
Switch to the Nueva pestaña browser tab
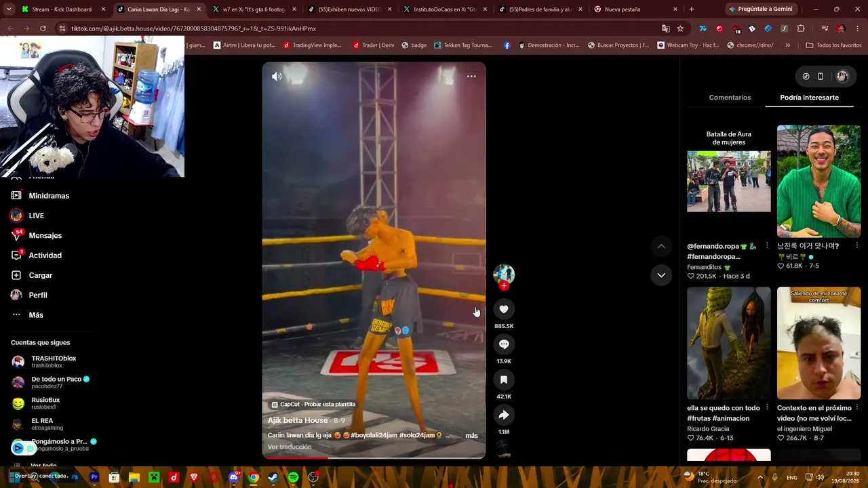coord(636,9)
